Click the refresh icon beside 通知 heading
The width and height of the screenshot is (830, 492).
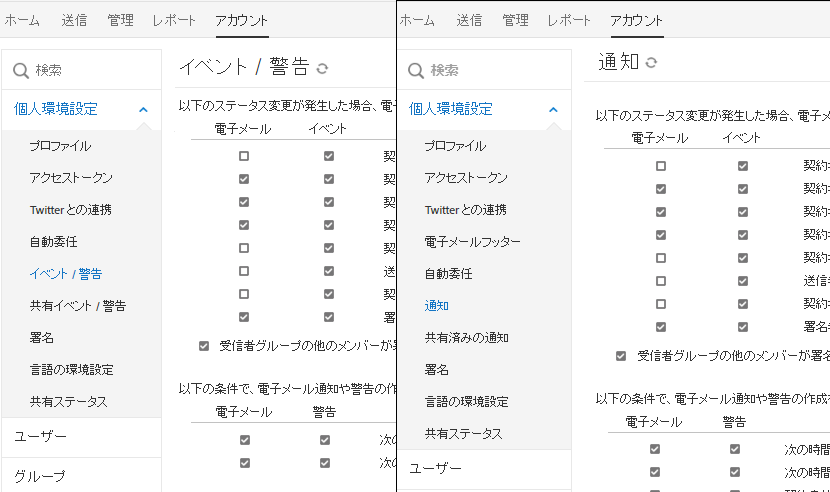point(652,62)
